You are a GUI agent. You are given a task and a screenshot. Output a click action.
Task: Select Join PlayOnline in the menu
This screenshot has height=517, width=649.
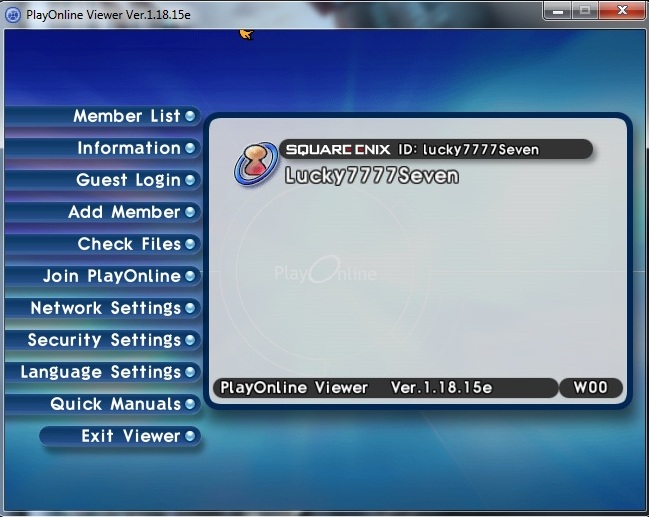pyautogui.click(x=111, y=276)
